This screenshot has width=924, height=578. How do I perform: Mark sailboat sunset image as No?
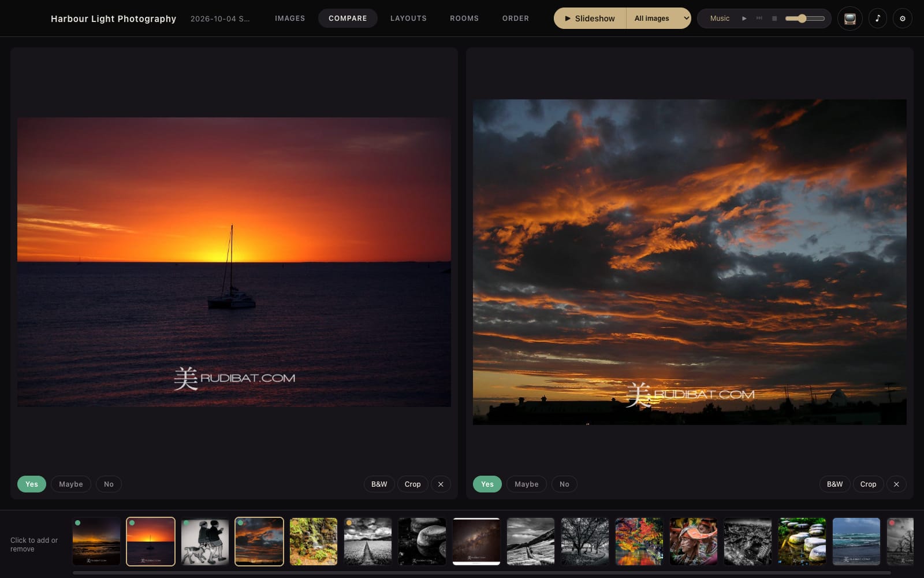109,484
